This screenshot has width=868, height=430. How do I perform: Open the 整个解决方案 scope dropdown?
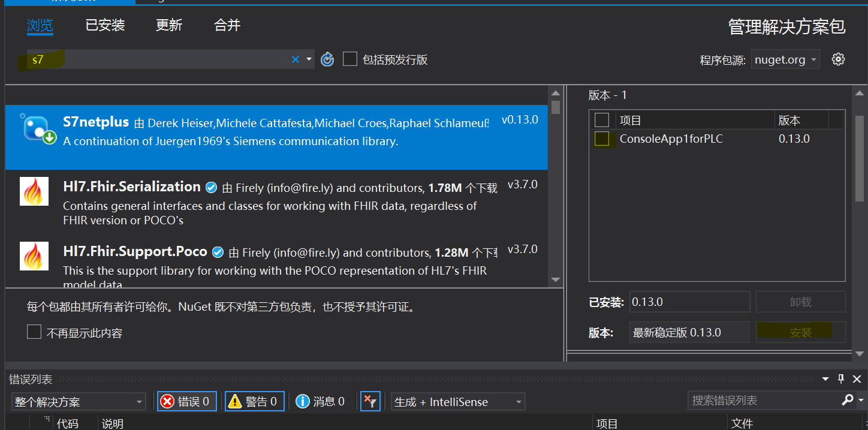coord(79,402)
